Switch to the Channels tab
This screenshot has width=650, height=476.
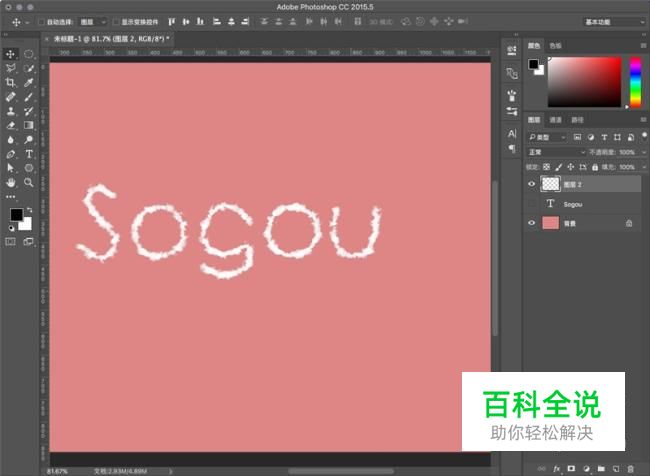(555, 120)
